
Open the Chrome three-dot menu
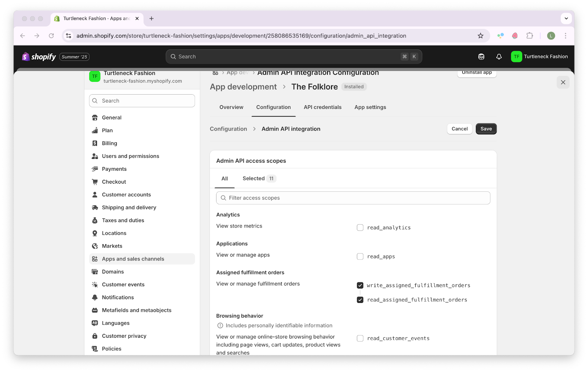565,36
